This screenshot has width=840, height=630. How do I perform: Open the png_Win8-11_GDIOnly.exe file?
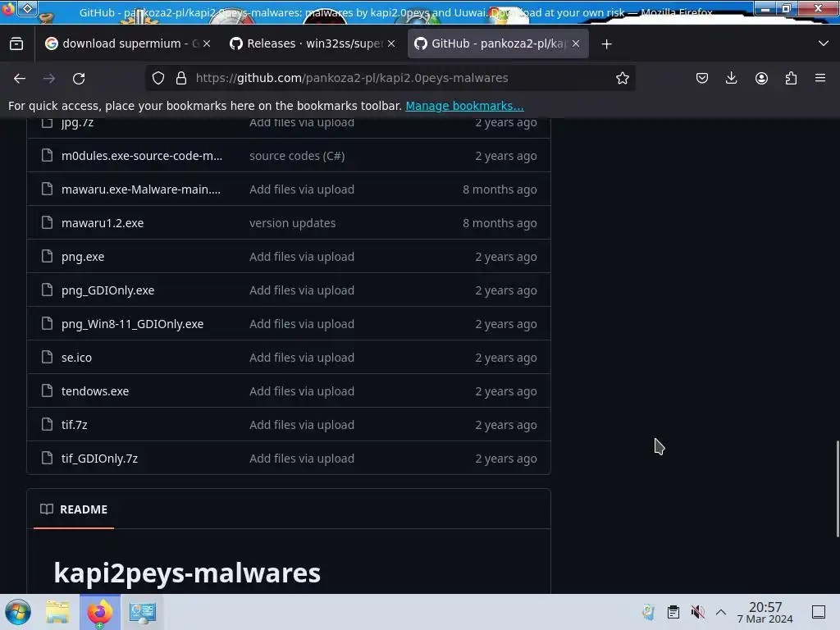(x=132, y=324)
